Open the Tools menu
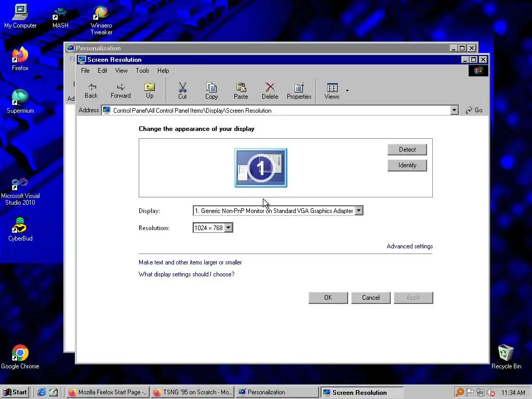Viewport: 532px width, 399px height. 142,71
